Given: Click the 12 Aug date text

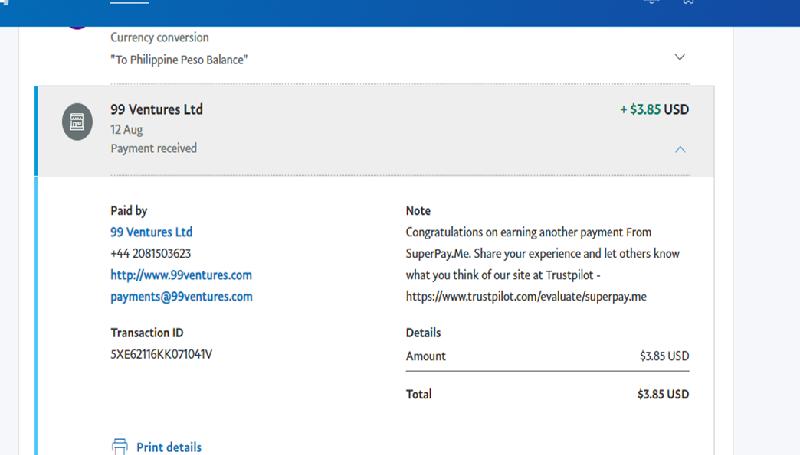Looking at the screenshot, I should pos(127,130).
